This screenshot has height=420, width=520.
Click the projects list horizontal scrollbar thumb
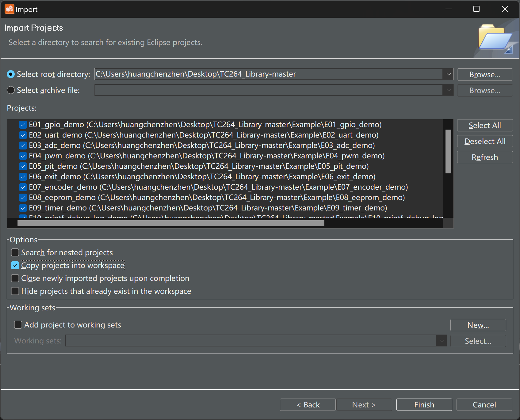(171, 223)
